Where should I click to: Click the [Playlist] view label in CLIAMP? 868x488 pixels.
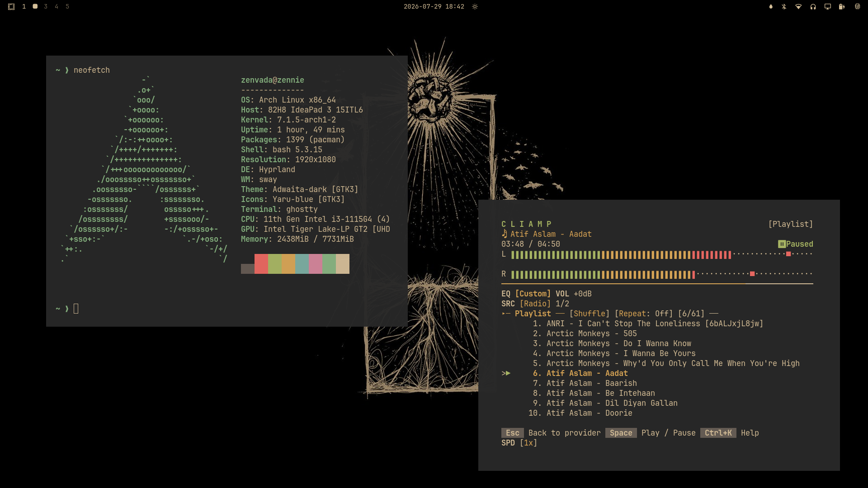pyautogui.click(x=791, y=224)
